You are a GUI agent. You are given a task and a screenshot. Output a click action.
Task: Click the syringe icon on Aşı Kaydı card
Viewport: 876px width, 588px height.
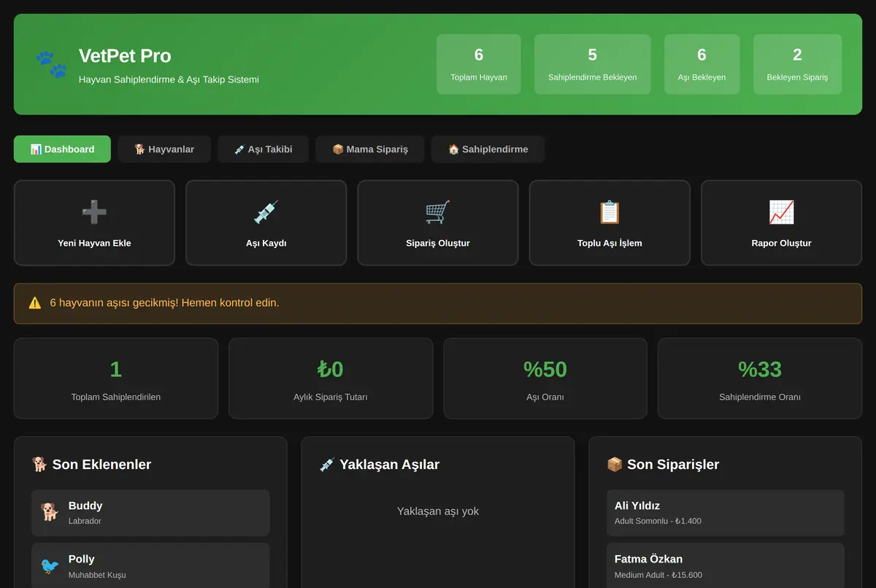[266, 212]
